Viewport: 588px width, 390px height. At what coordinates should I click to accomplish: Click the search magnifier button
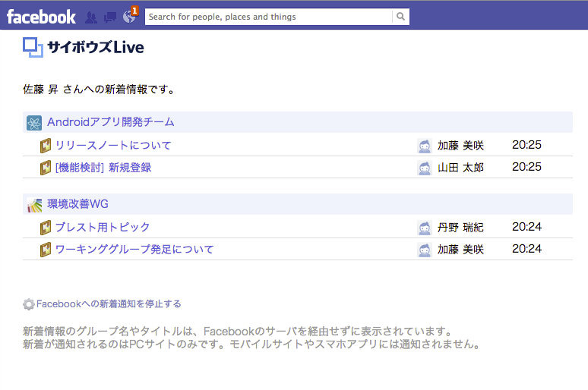coord(400,17)
